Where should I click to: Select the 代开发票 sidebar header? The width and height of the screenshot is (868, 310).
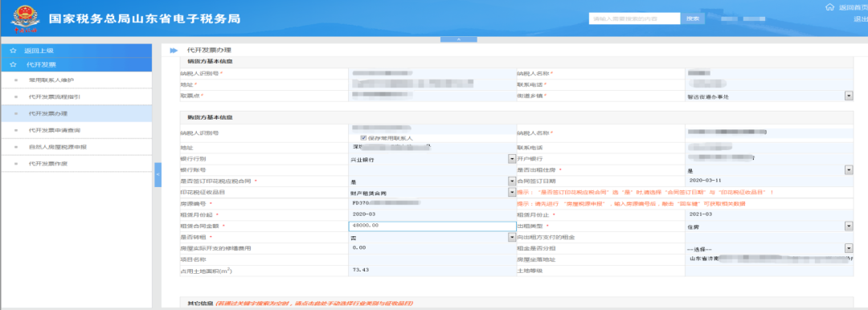point(76,64)
